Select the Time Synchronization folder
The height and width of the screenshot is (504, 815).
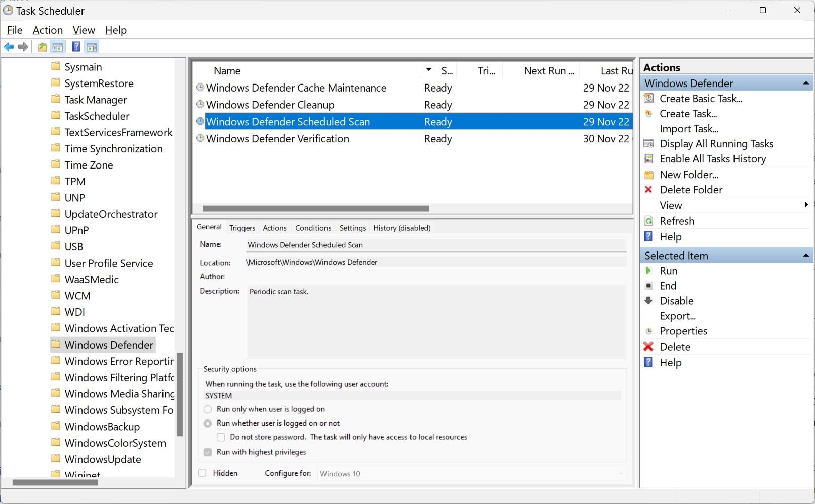coord(114,148)
